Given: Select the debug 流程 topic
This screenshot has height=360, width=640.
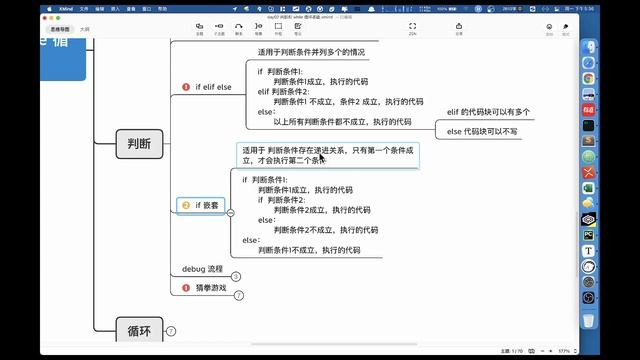Looking at the screenshot, I should click(x=202, y=269).
